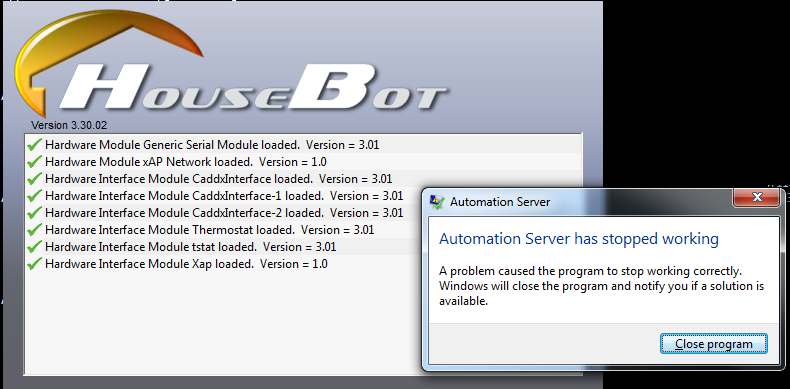
Task: Click checkmark beside CaddxInterface-2 row
Action: click(35, 213)
